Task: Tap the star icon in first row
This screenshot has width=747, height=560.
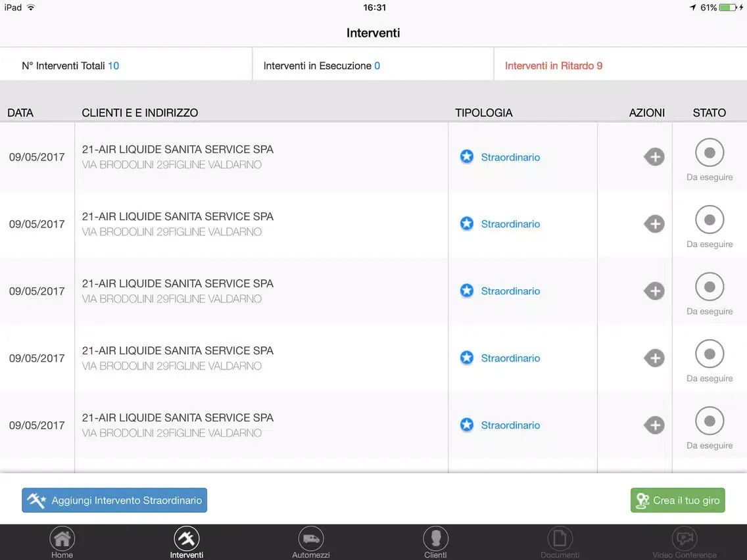Action: coord(467,157)
